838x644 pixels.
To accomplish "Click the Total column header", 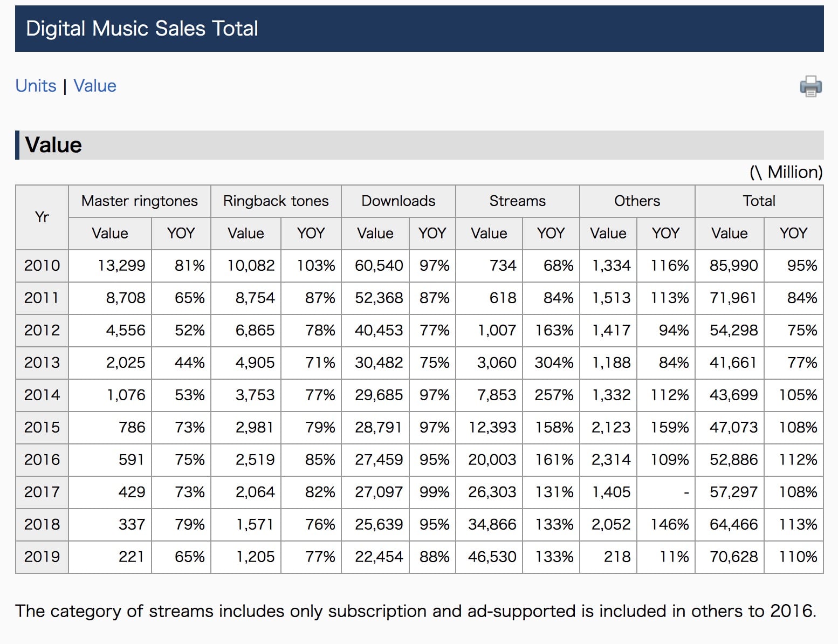I will pos(759,201).
